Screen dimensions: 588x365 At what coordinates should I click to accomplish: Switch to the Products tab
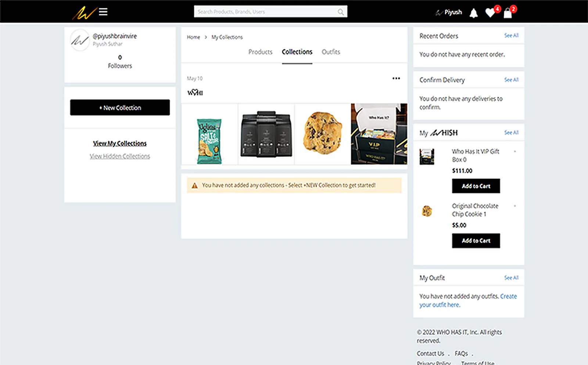[x=260, y=52]
